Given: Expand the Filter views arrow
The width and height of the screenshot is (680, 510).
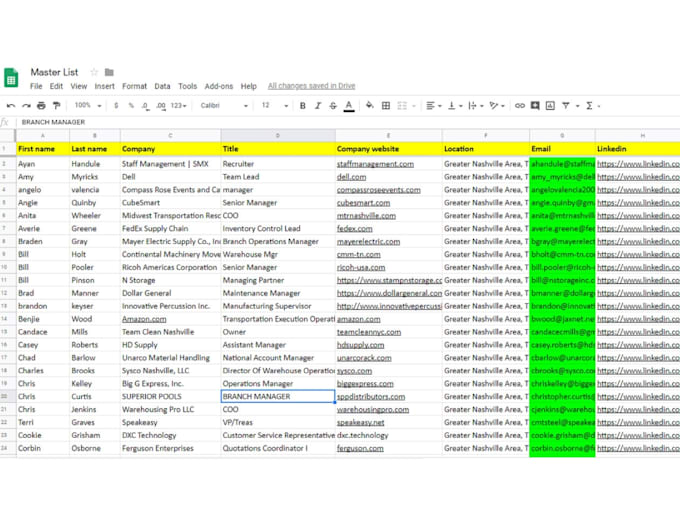Looking at the screenshot, I should (x=577, y=106).
